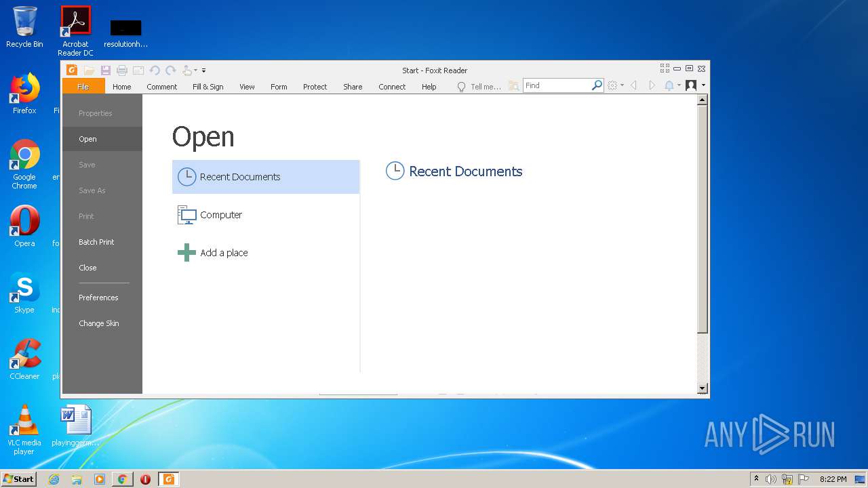
Task: Open the Chrome taskbar icon
Action: pos(122,479)
